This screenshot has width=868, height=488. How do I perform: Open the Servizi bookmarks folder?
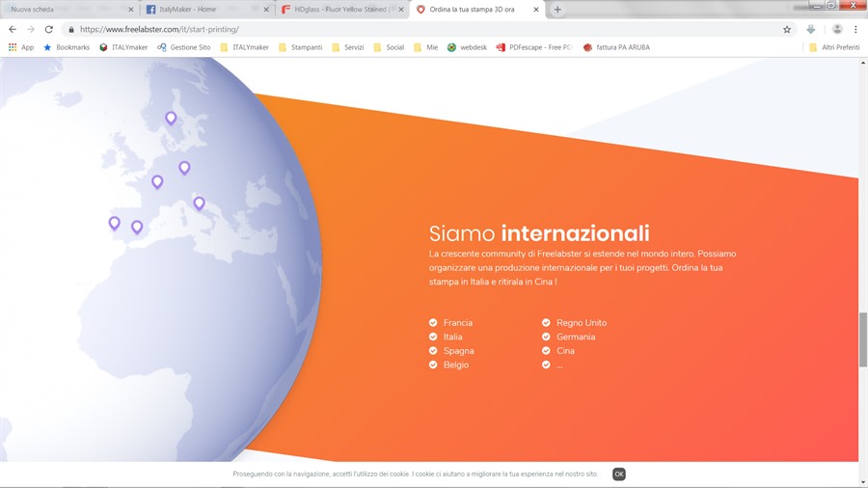tap(347, 47)
